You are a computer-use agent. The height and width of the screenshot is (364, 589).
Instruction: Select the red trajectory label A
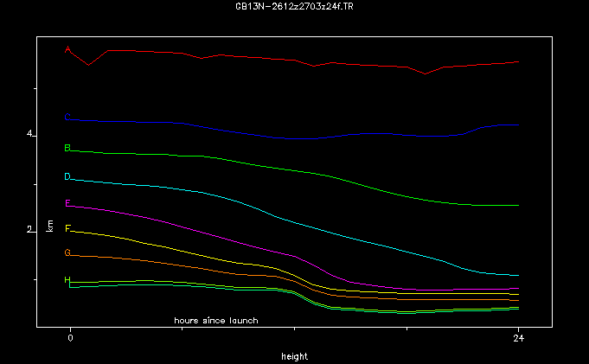67,49
